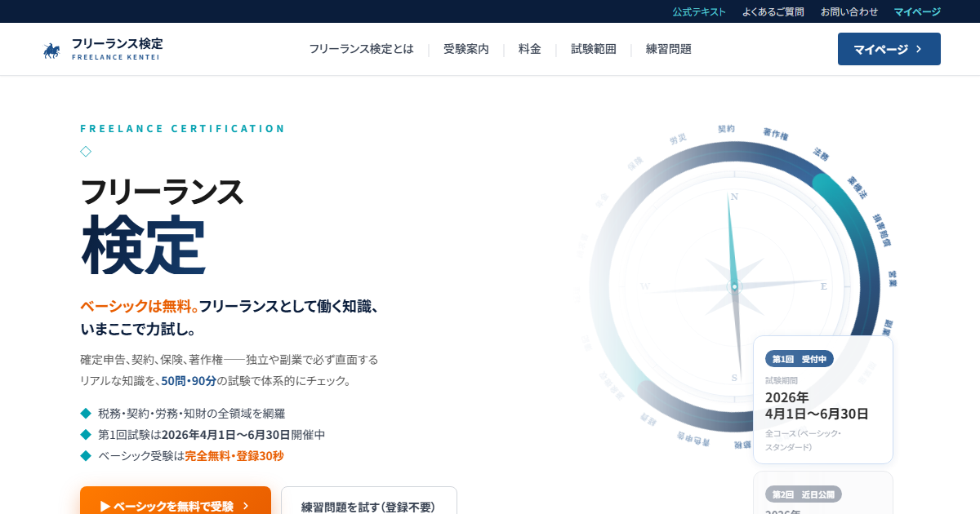This screenshot has width=980, height=514.
Task: Select the 第1回 受付中 exam period card
Action: 823,400
